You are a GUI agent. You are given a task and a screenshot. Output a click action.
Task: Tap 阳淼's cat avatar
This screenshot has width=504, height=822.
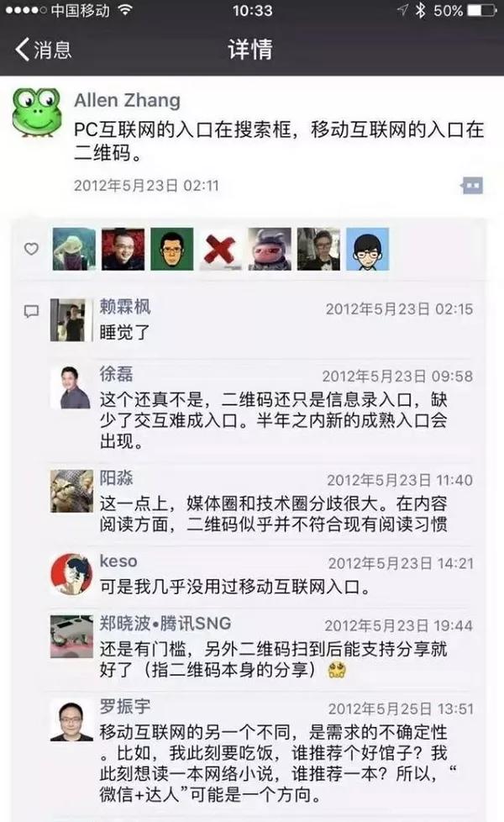[71, 491]
